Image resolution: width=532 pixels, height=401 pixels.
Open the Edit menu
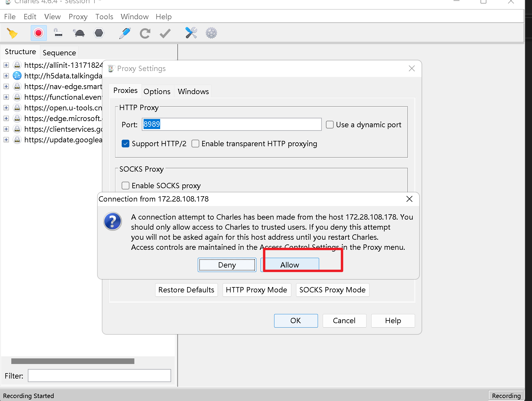(x=30, y=17)
